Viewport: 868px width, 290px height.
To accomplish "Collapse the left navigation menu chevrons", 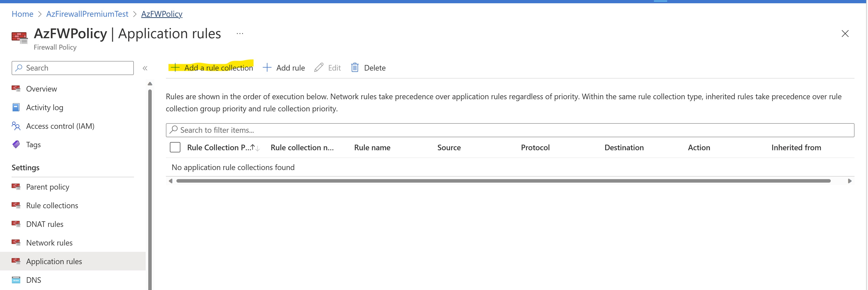I will [145, 68].
